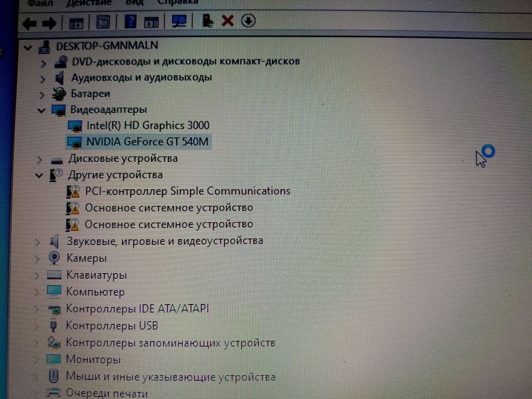Expand the Камеры node
Viewport: 532px width, 399px height.
37,259
